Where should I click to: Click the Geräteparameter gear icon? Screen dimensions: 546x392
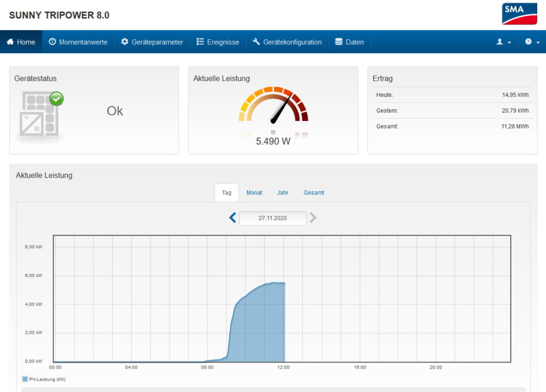pyautogui.click(x=125, y=42)
